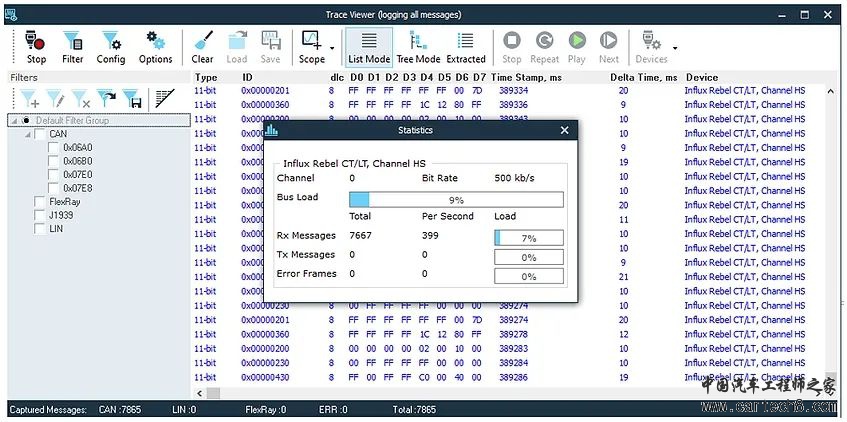
Task: Close the Statistics dialog
Action: click(564, 130)
